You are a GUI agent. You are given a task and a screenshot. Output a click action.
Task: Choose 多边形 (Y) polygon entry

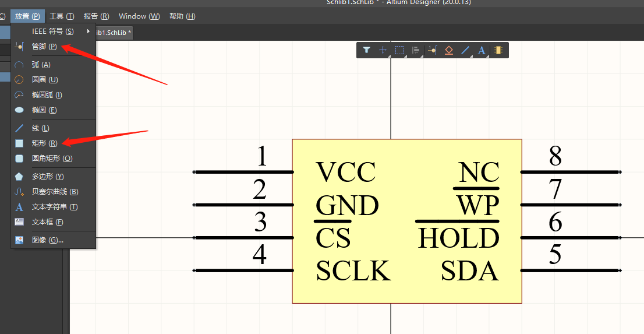pos(54,177)
